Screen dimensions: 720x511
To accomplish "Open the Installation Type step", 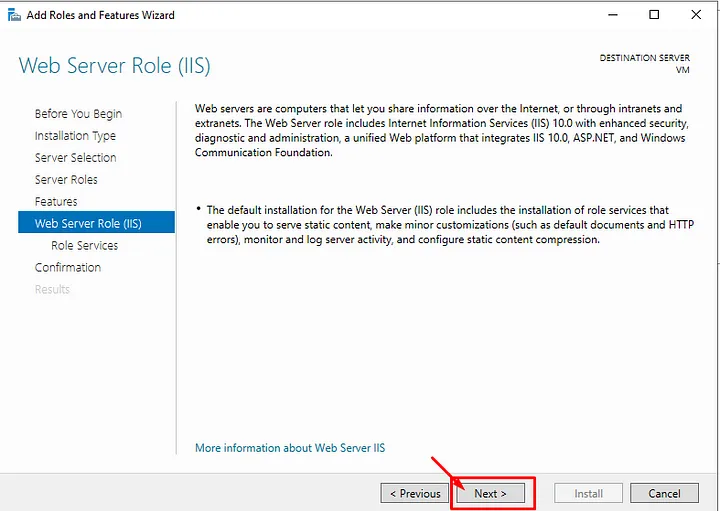I will tap(75, 136).
